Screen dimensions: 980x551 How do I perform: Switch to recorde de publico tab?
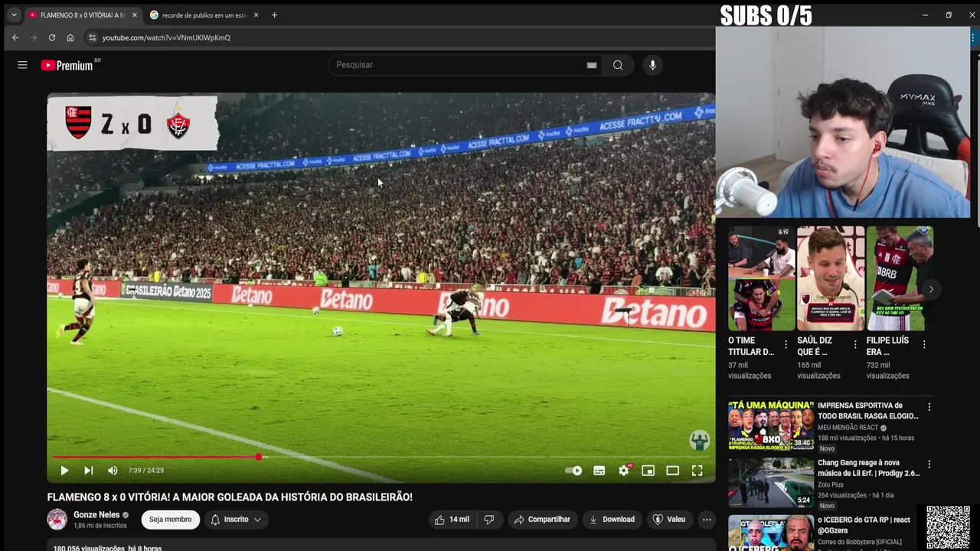202,15
